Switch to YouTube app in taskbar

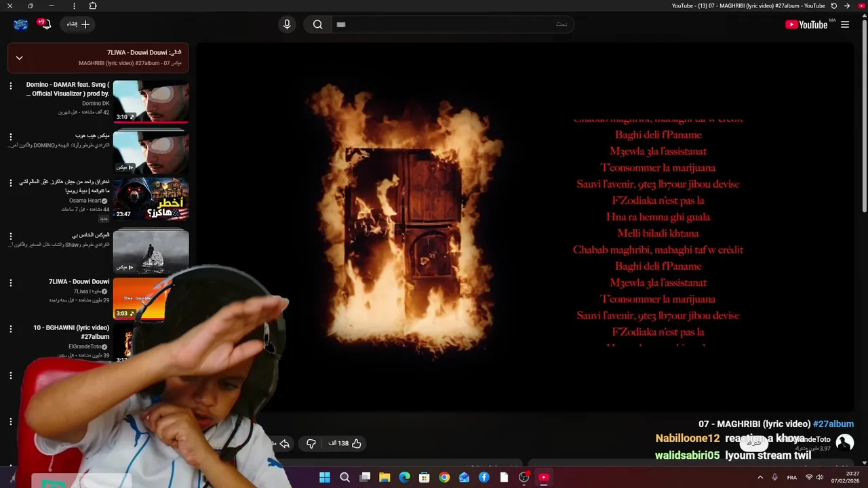(x=544, y=477)
